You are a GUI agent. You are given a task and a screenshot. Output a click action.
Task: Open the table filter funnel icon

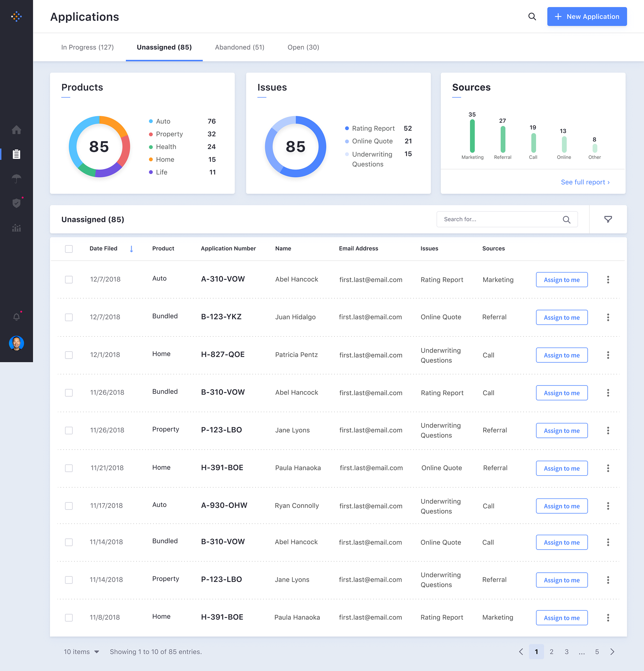point(608,219)
